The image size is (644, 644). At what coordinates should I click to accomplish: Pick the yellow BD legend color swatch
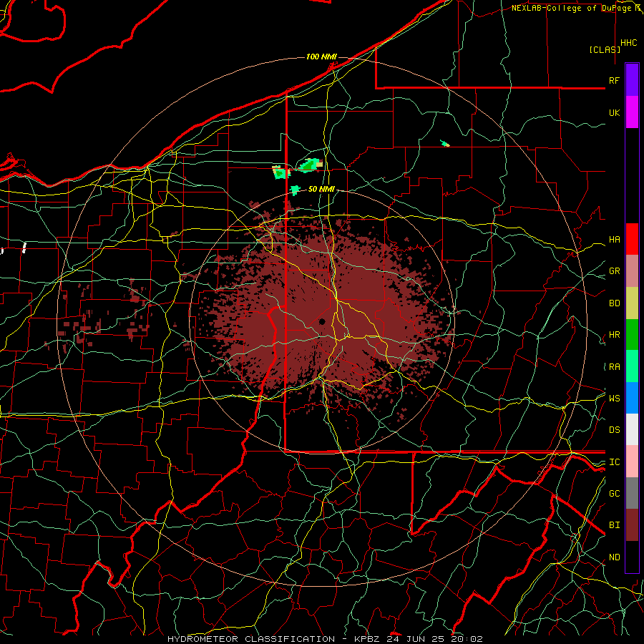(632, 303)
